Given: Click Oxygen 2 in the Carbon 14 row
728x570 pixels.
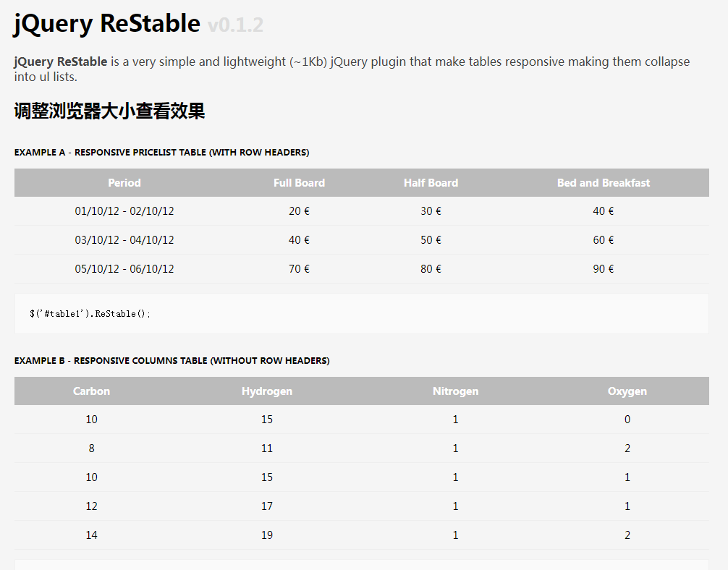Looking at the screenshot, I should tap(627, 535).
